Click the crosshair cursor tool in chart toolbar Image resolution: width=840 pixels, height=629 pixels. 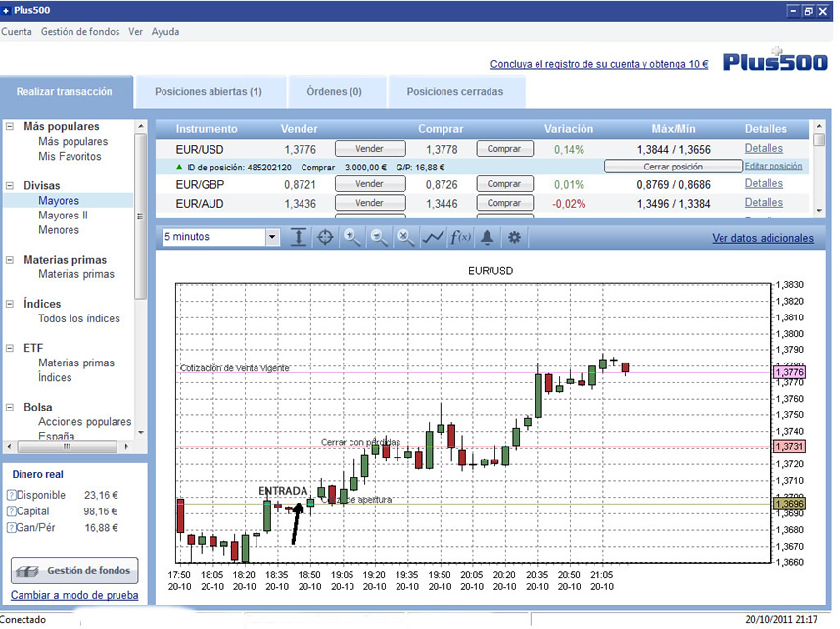[x=326, y=237]
